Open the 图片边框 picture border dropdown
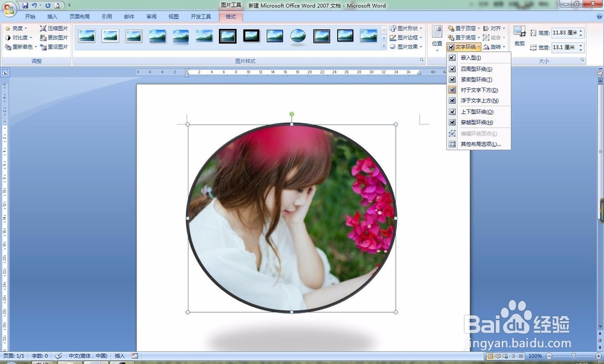 [406, 37]
